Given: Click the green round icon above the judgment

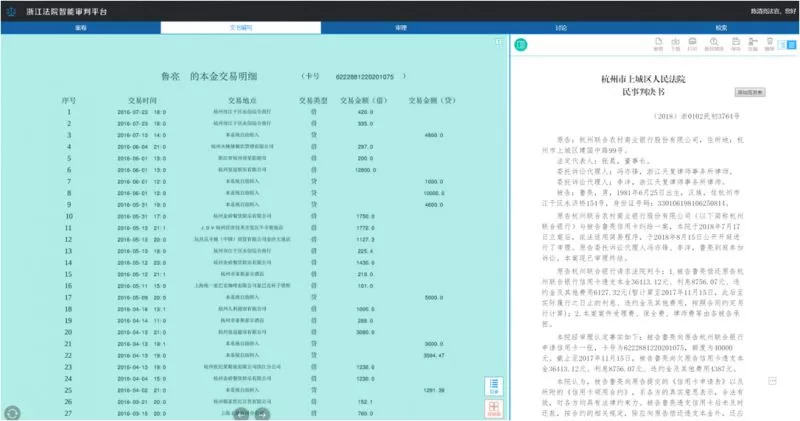Looking at the screenshot, I should pos(520,45).
